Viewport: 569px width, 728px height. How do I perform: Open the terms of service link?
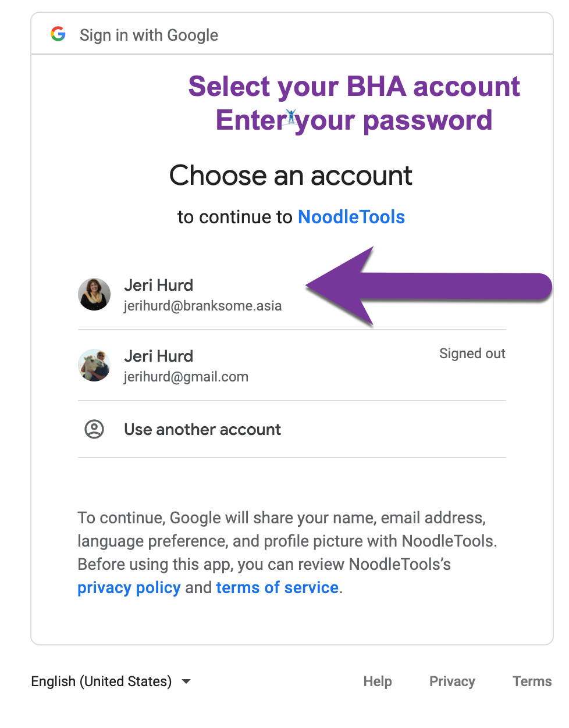tap(277, 587)
